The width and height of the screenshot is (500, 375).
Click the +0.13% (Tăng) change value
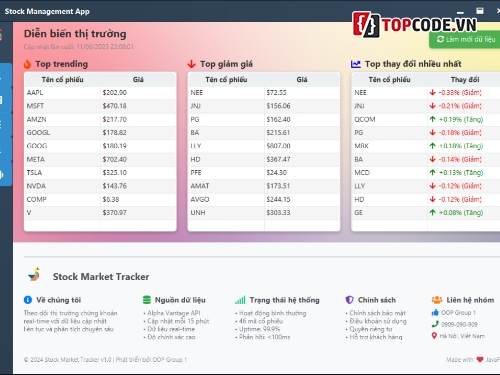461,173
